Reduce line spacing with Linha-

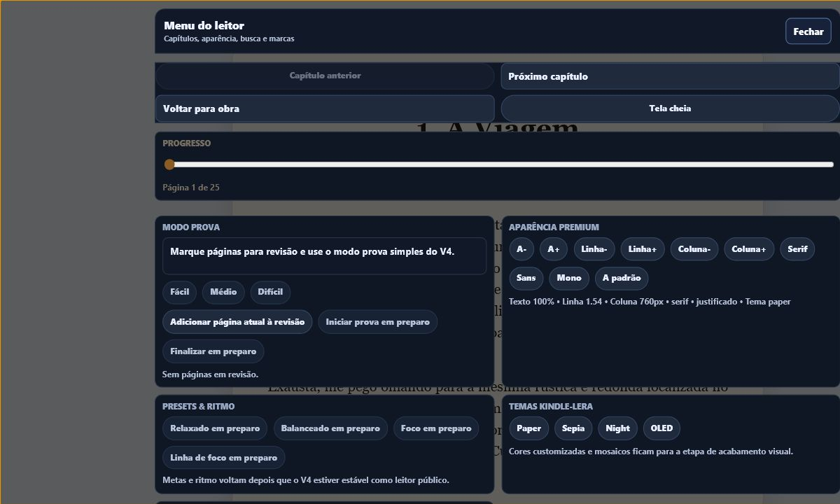pos(594,249)
